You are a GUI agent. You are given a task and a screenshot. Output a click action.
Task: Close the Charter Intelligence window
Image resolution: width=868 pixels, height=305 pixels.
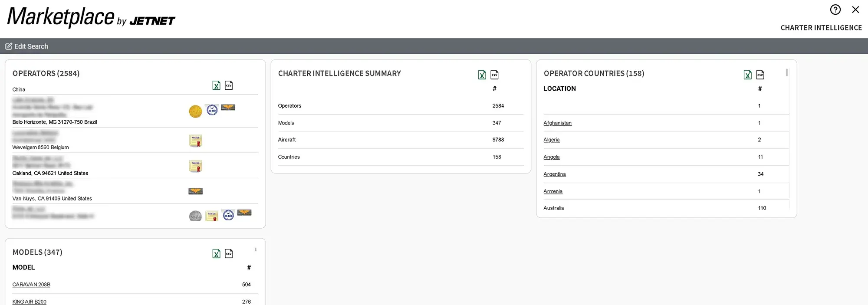click(x=855, y=10)
